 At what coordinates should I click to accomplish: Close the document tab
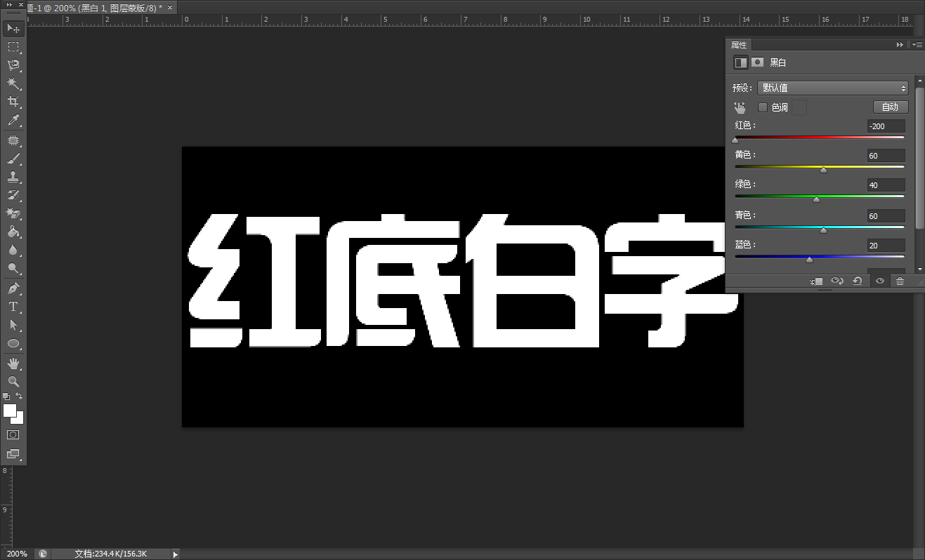[x=171, y=8]
